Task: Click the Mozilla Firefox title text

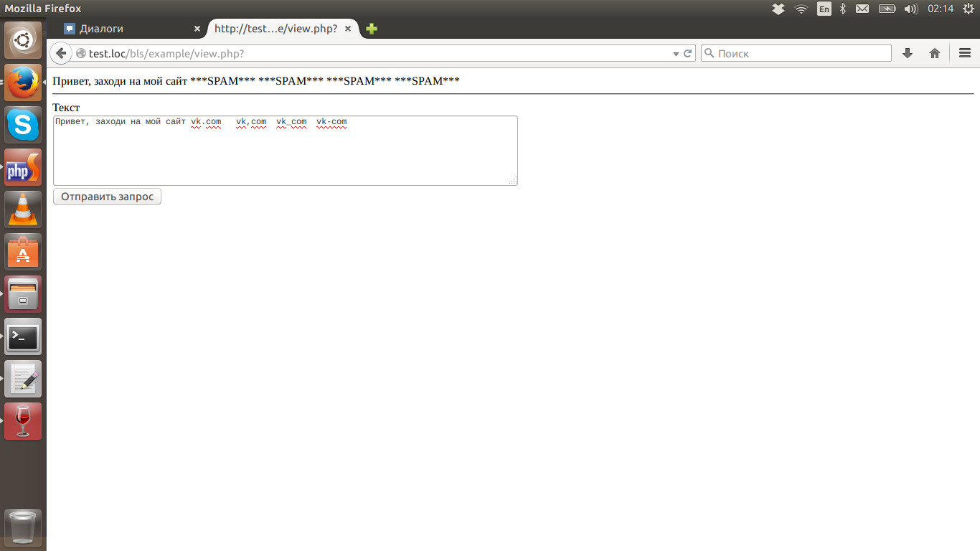Action: pos(43,9)
